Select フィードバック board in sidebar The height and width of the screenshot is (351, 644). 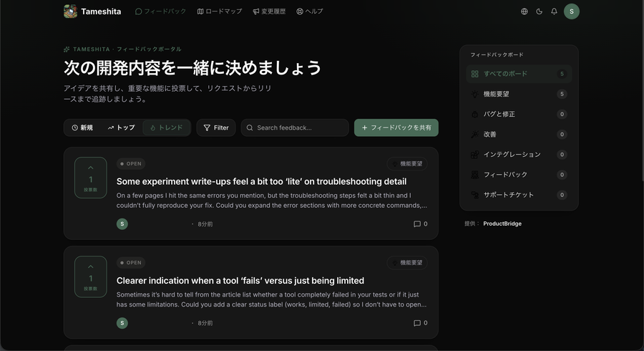point(519,175)
